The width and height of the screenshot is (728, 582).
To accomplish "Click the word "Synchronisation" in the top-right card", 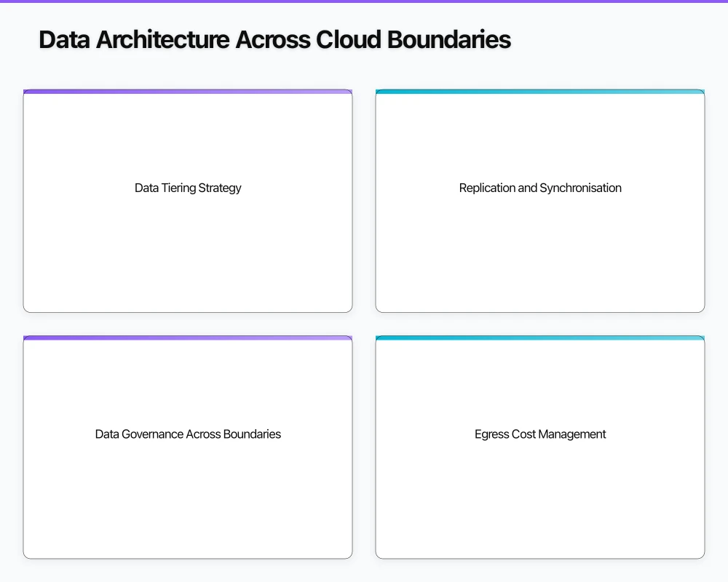I will tap(580, 188).
